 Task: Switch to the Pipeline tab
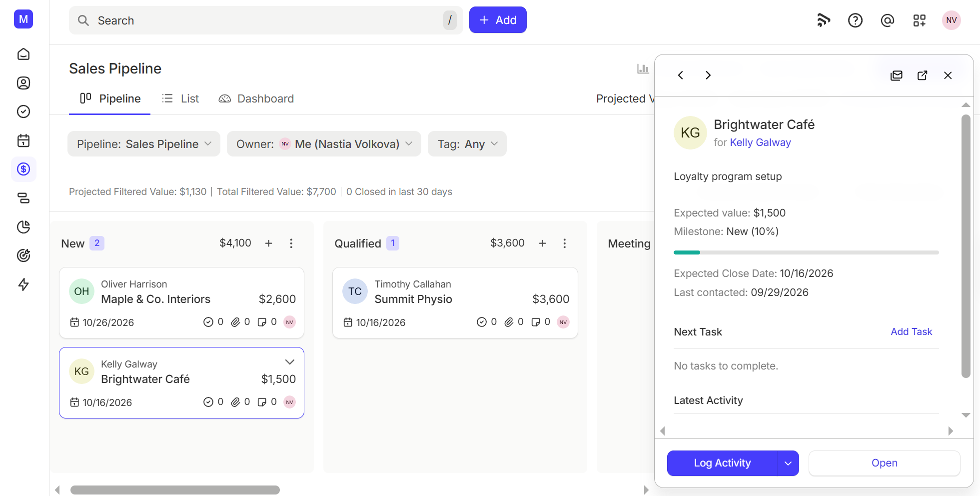pyautogui.click(x=110, y=99)
